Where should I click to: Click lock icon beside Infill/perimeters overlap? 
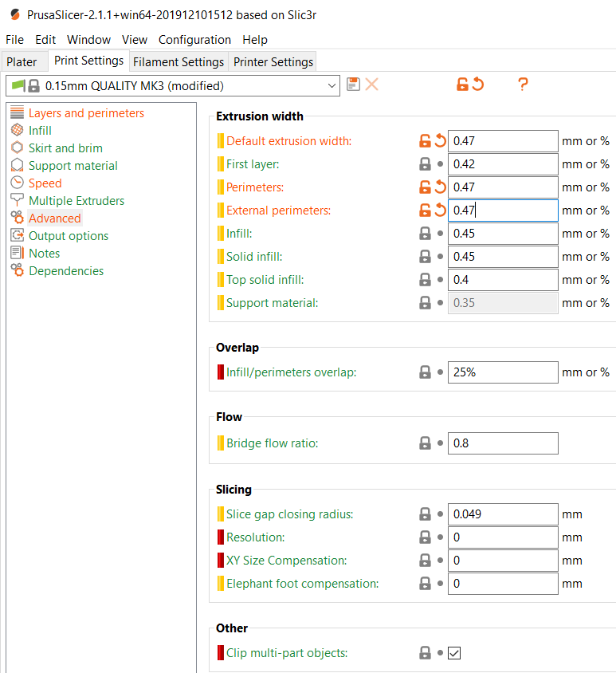[425, 372]
